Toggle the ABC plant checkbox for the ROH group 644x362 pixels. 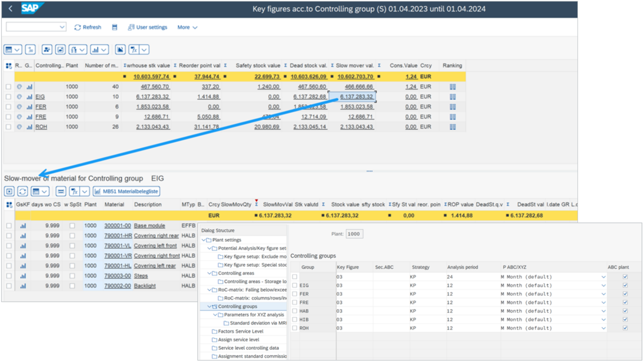[625, 328]
